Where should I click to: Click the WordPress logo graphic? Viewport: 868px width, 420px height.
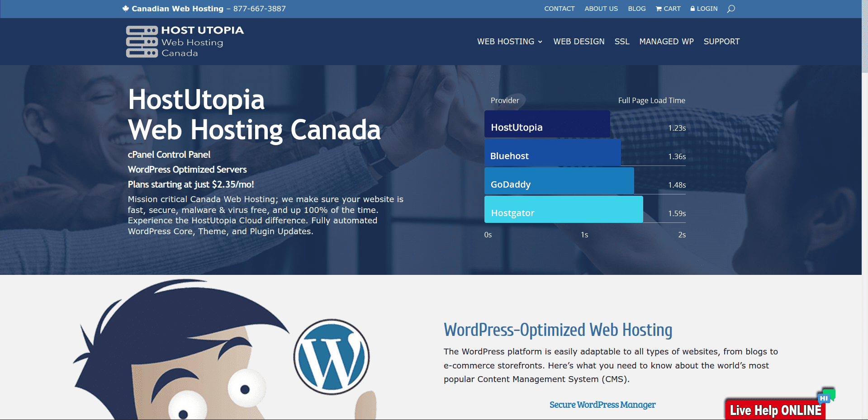[332, 357]
